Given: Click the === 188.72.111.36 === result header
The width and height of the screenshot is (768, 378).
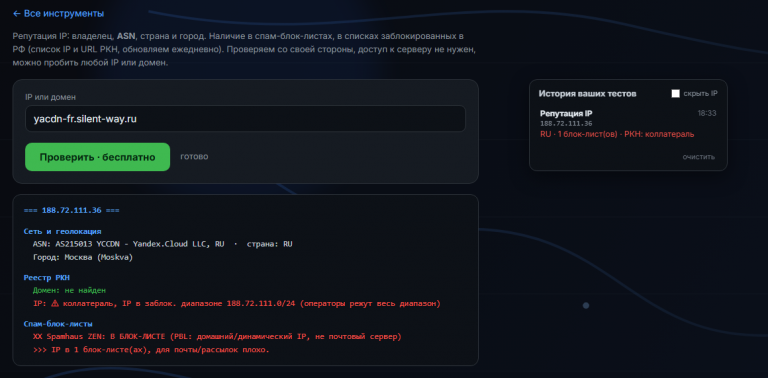Looking at the screenshot, I should tap(72, 211).
